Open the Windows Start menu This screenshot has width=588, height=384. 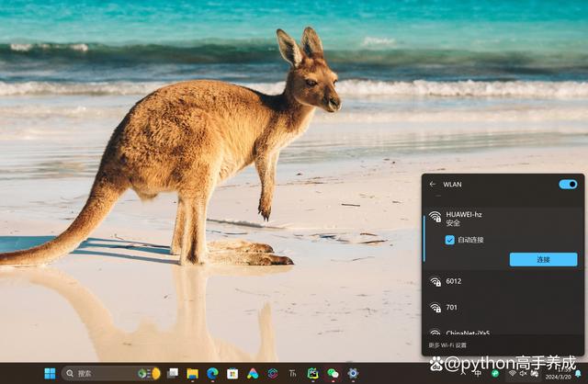pos(50,374)
